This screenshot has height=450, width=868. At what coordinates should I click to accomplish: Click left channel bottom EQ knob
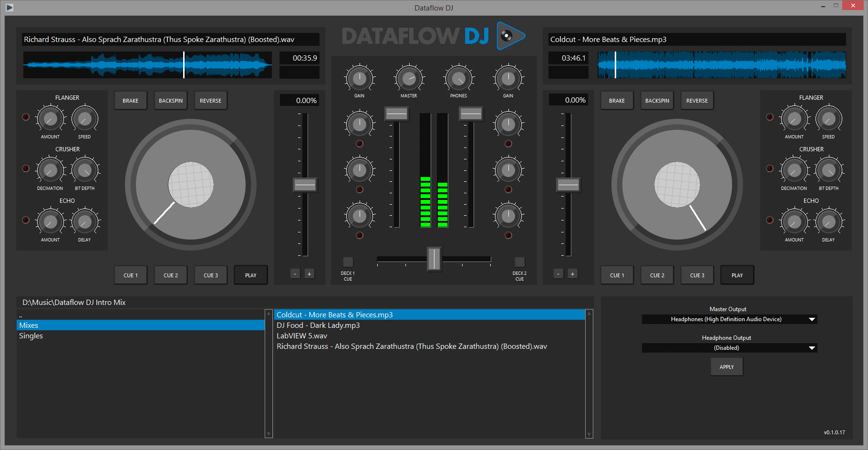pyautogui.click(x=359, y=216)
